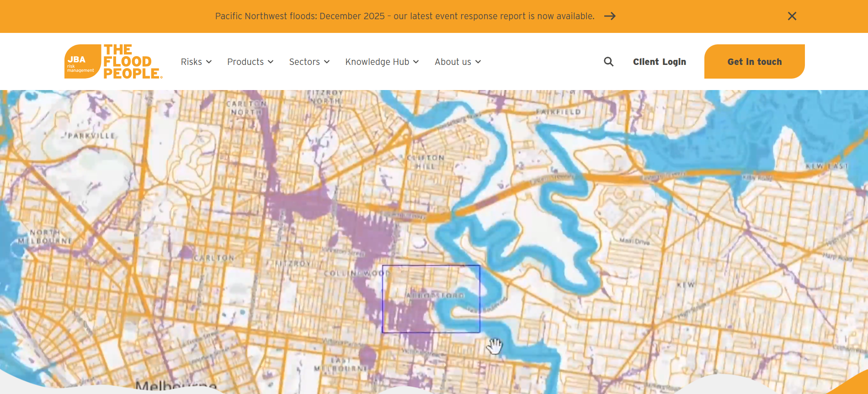The width and height of the screenshot is (868, 394).
Task: Open the Knowledge Hub menu
Action: coord(377,62)
